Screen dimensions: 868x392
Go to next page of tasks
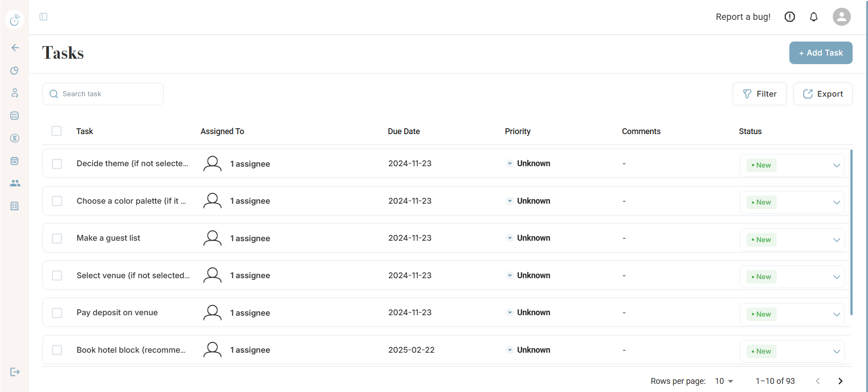[x=840, y=381]
